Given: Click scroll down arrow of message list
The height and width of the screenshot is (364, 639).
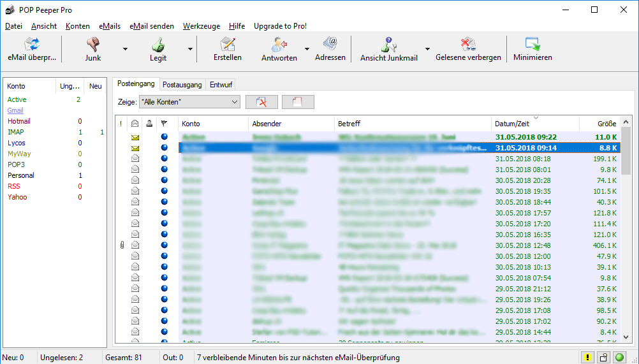Looking at the screenshot, I should click(x=626, y=337).
